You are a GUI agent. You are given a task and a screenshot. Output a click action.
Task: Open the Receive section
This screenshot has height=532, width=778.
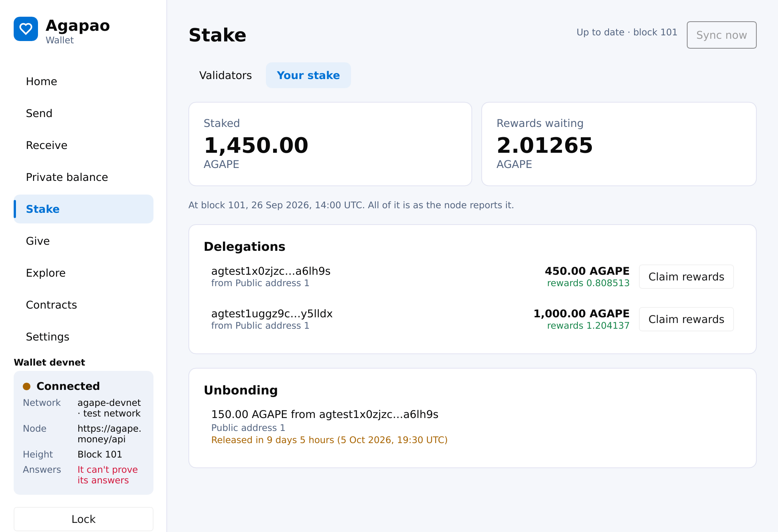point(84,145)
